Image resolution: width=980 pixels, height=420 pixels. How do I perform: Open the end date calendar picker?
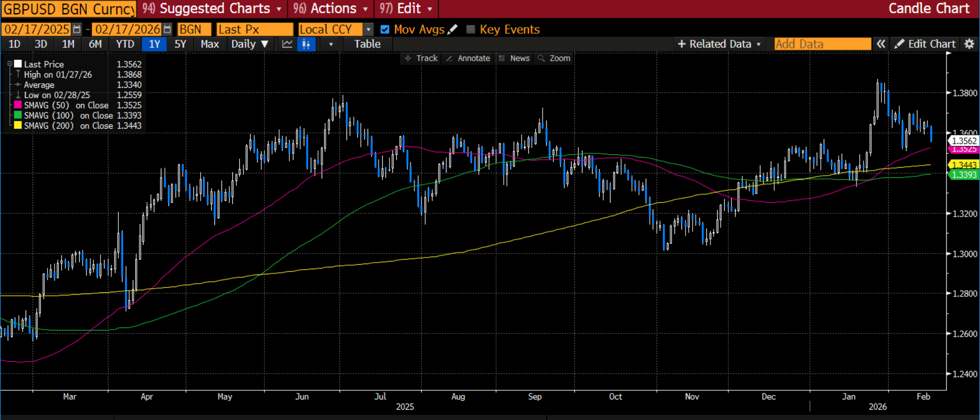pyautogui.click(x=167, y=30)
